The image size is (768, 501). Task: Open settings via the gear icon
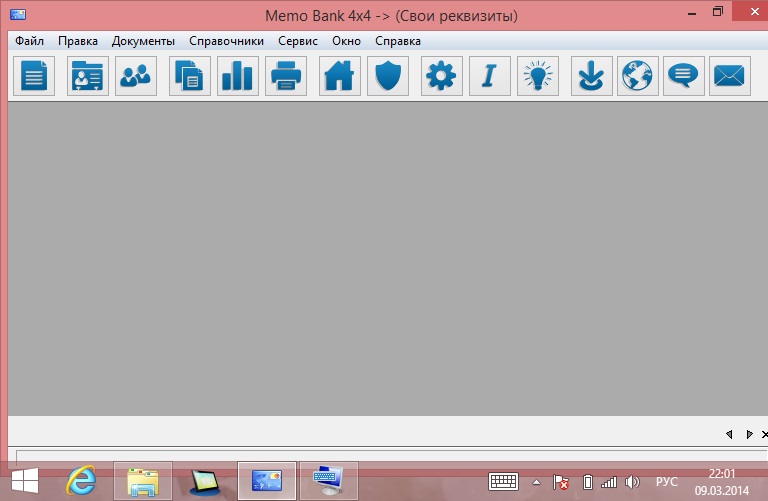[x=442, y=76]
